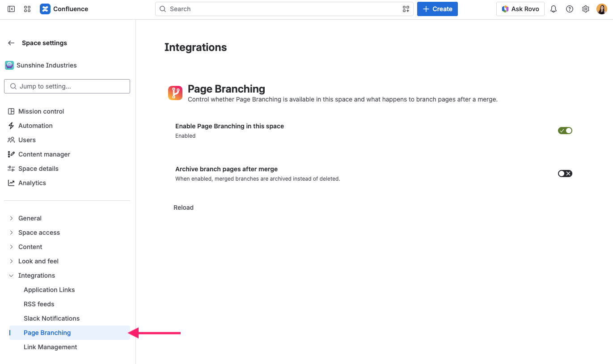Click the Content manager icon
The height and width of the screenshot is (364, 613).
[11, 154]
